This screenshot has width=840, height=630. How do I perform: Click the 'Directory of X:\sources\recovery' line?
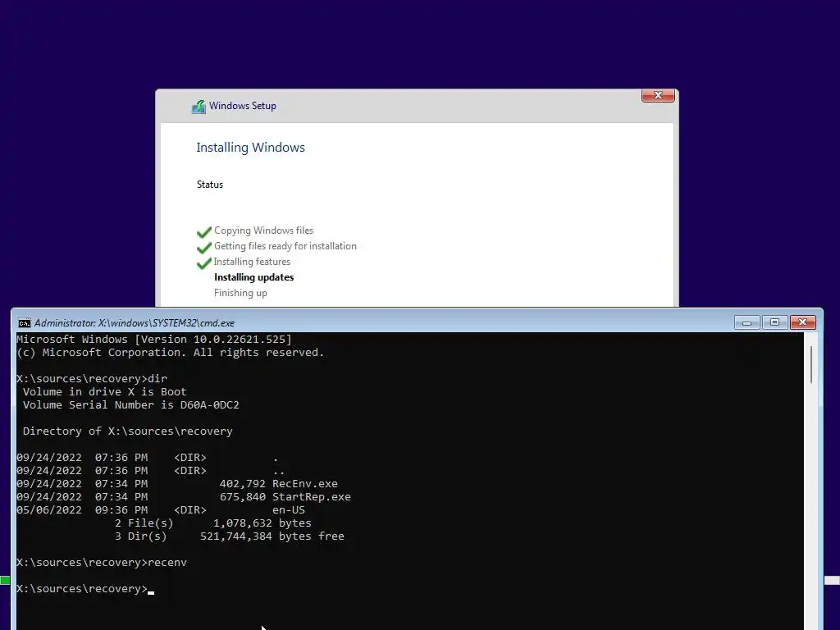tap(127, 431)
